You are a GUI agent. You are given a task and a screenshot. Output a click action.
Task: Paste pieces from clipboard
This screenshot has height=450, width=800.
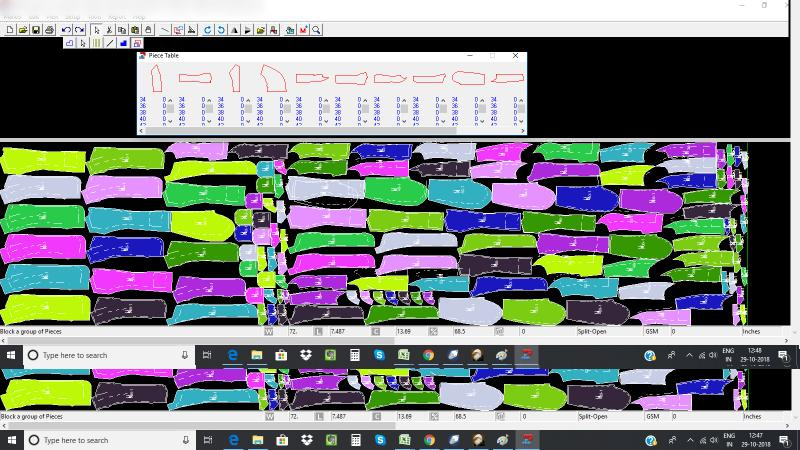[135, 30]
